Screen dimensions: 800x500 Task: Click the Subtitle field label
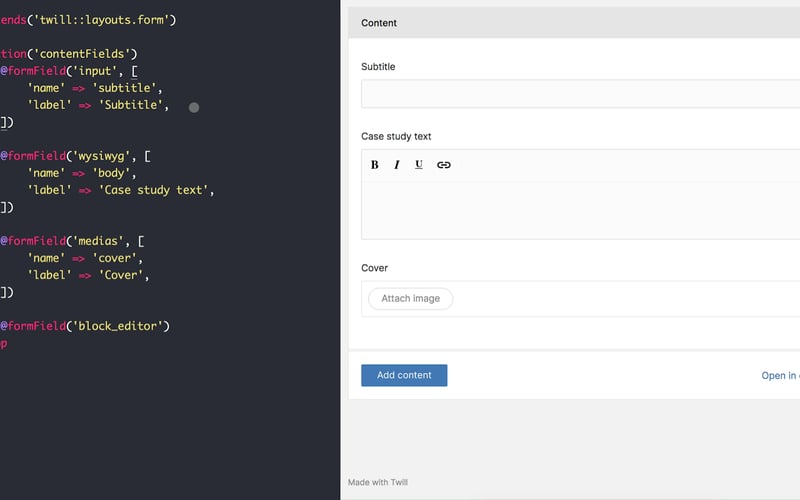tap(378, 67)
